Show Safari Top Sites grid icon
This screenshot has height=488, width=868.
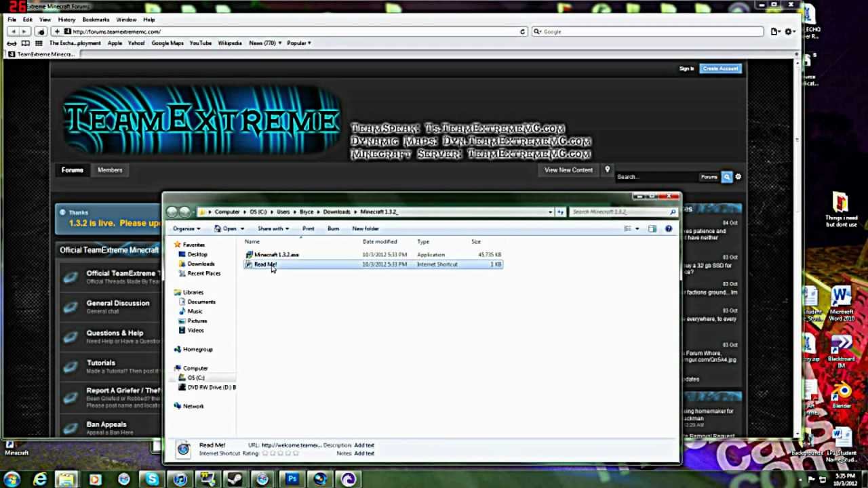point(38,43)
